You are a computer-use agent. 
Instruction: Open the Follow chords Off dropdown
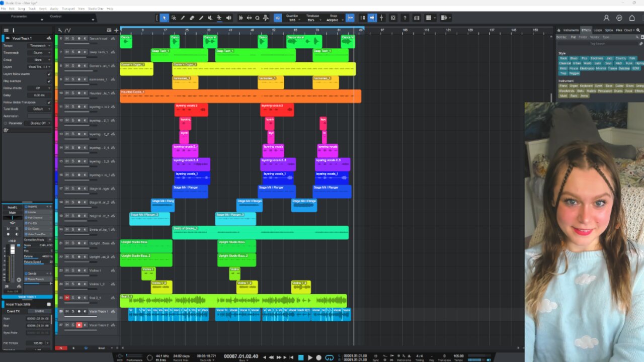coord(39,88)
